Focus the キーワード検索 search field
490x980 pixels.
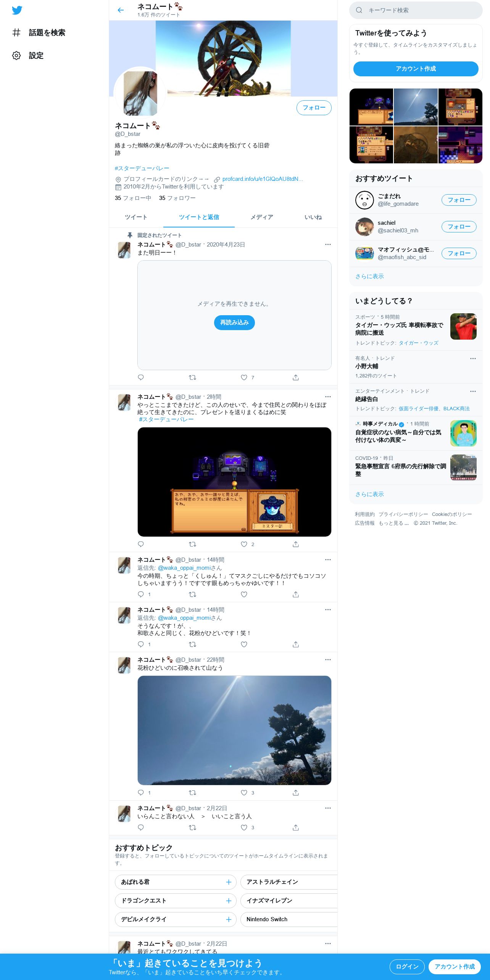pyautogui.click(x=416, y=10)
